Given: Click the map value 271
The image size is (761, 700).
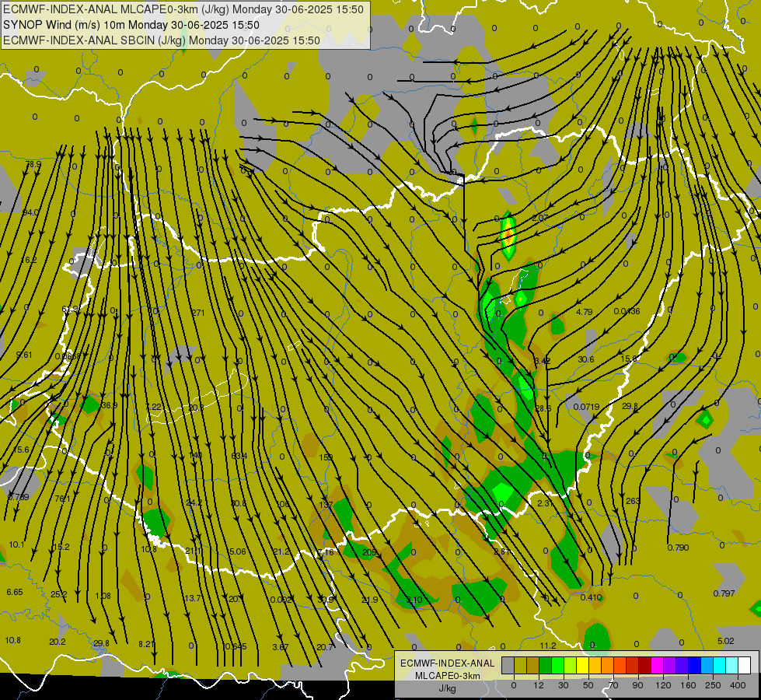Looking at the screenshot, I should click(198, 313).
